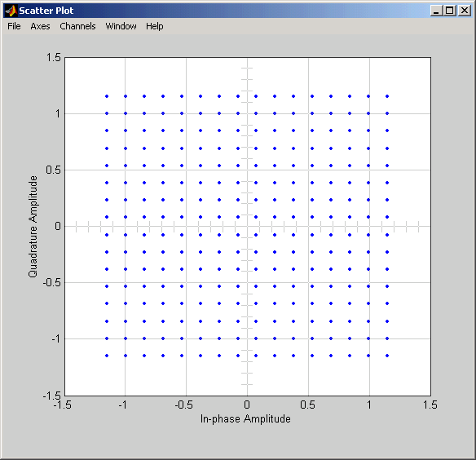This screenshot has width=476, height=460.
Task: Click the top-left constellation point
Action: click(x=107, y=96)
